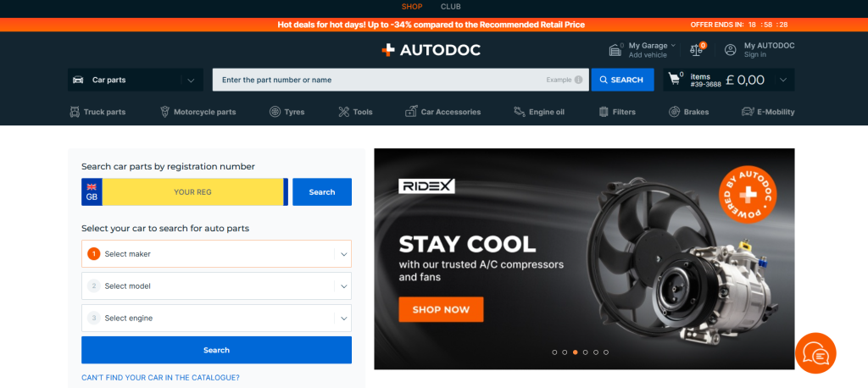
Task: Click the Car Accessories icon
Action: [411, 112]
